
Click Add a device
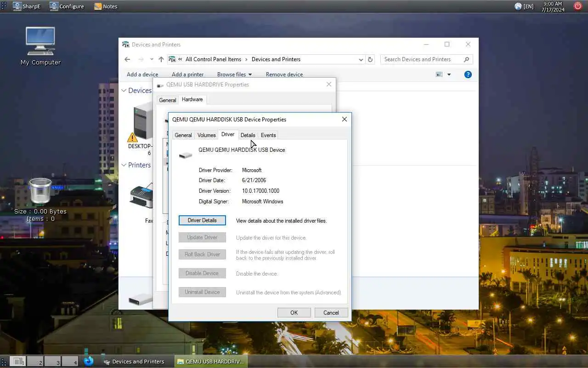click(142, 75)
